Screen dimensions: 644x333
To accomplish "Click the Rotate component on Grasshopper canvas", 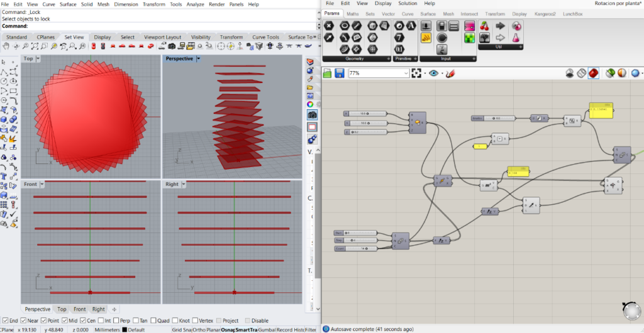I will 613,185.
